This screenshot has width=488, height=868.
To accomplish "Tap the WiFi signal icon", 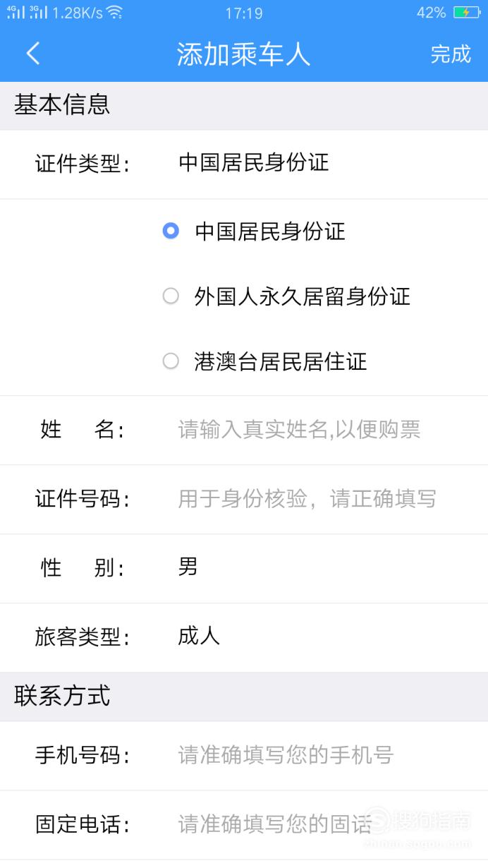I will click(x=114, y=13).
